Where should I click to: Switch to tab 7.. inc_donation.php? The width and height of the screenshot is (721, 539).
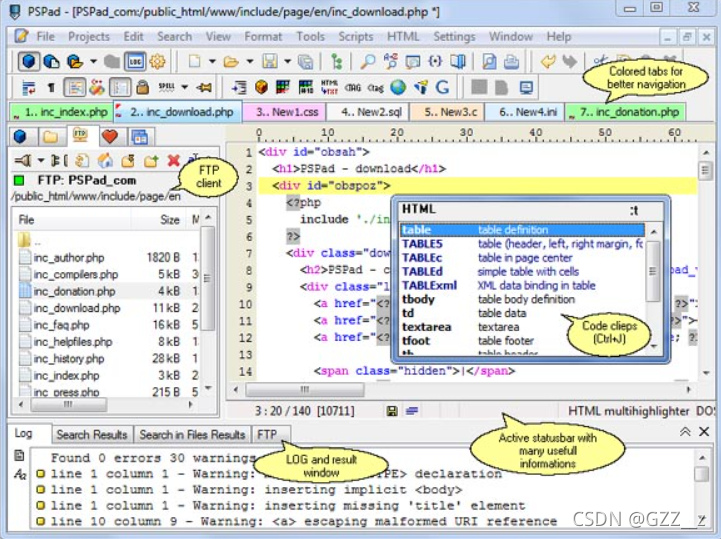[x=625, y=112]
